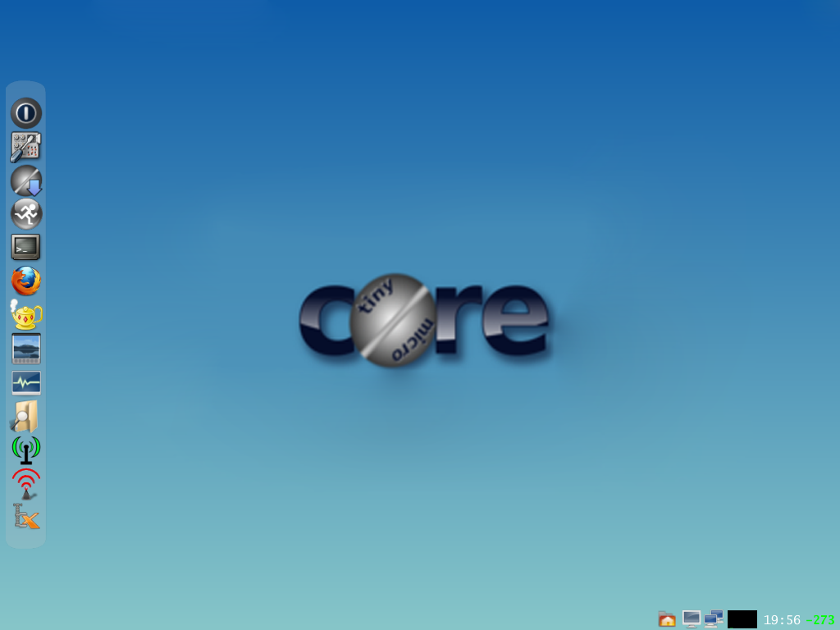
Task: Click the green wireless antenna icon
Action: point(26,450)
